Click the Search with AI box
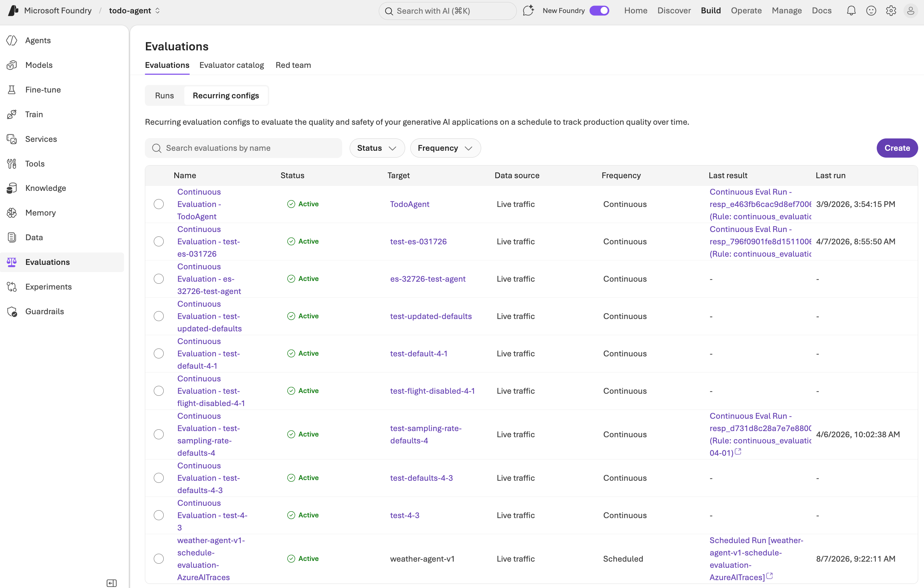This screenshot has height=588, width=924. click(447, 11)
